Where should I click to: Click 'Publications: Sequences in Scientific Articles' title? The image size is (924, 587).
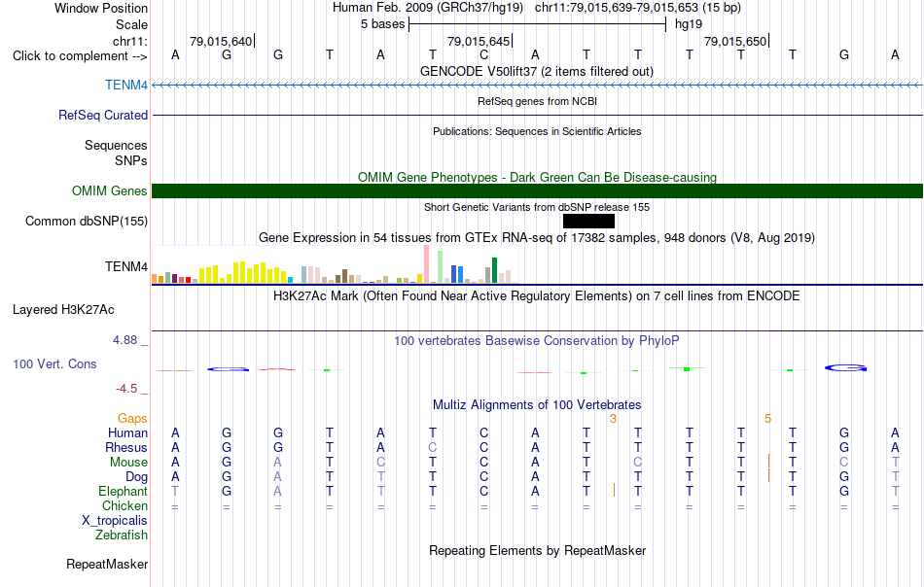coord(537,131)
